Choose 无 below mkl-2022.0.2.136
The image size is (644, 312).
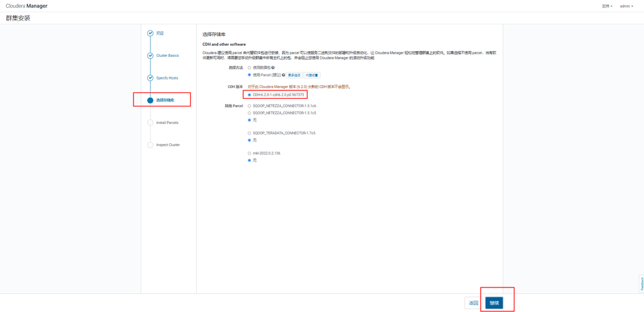[x=249, y=160]
